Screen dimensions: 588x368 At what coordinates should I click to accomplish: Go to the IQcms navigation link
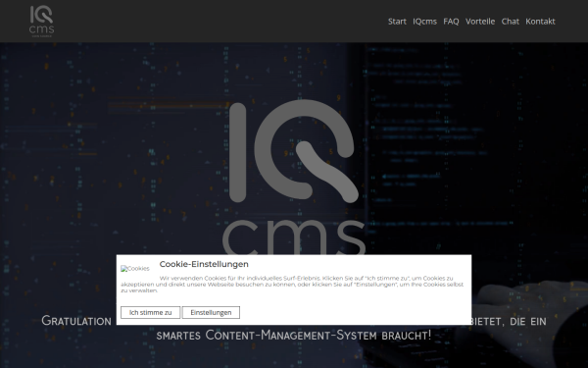click(x=425, y=22)
